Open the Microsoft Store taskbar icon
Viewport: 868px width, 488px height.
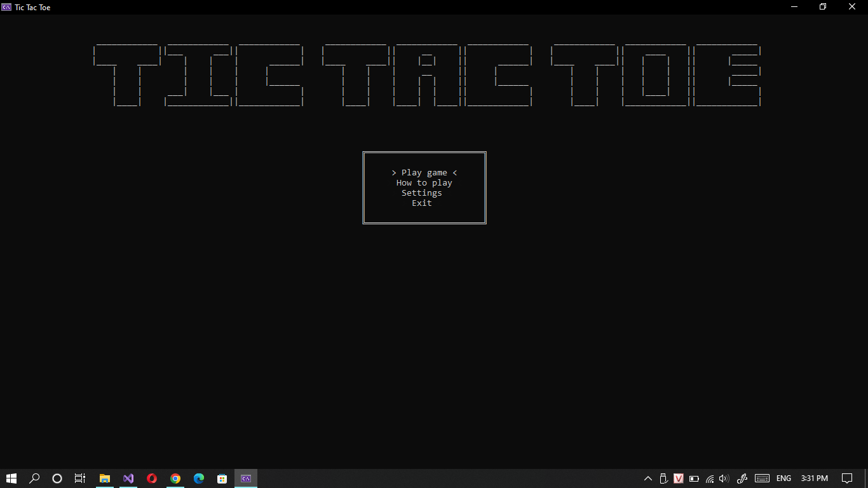pyautogui.click(x=222, y=478)
